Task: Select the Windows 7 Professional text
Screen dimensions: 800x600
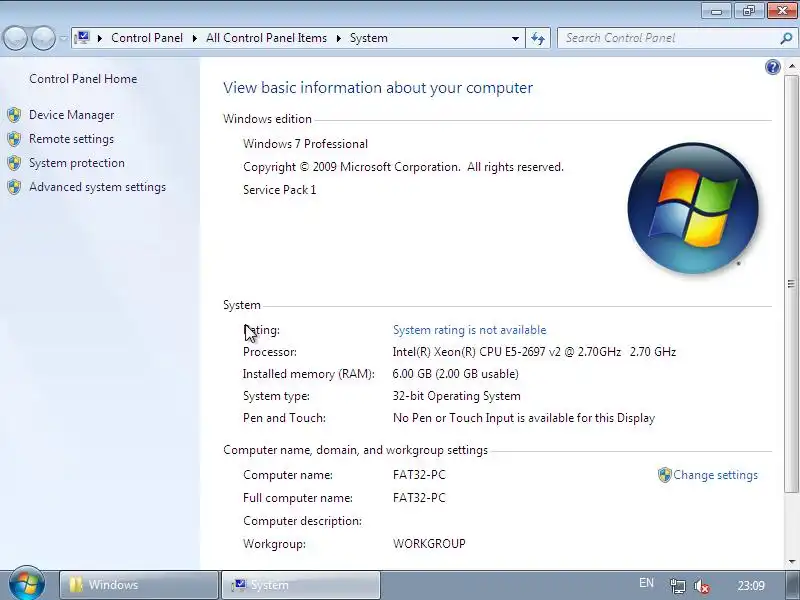Action: pos(305,144)
